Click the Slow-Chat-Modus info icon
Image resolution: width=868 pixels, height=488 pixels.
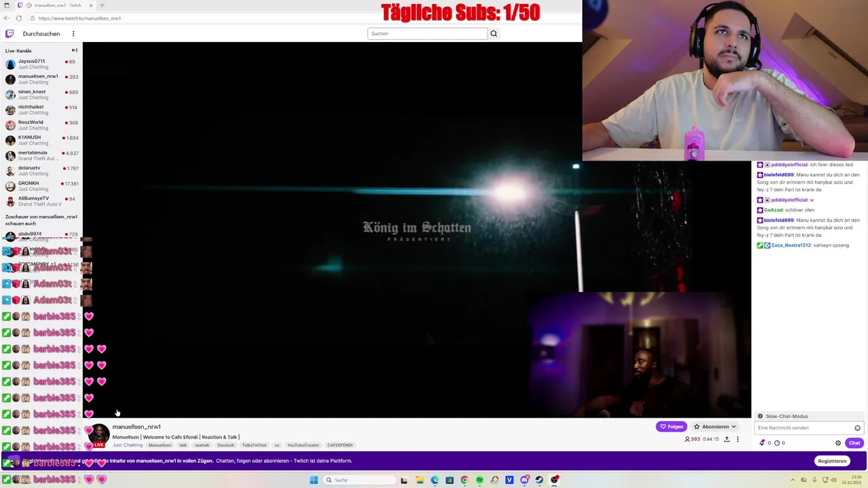point(760,416)
